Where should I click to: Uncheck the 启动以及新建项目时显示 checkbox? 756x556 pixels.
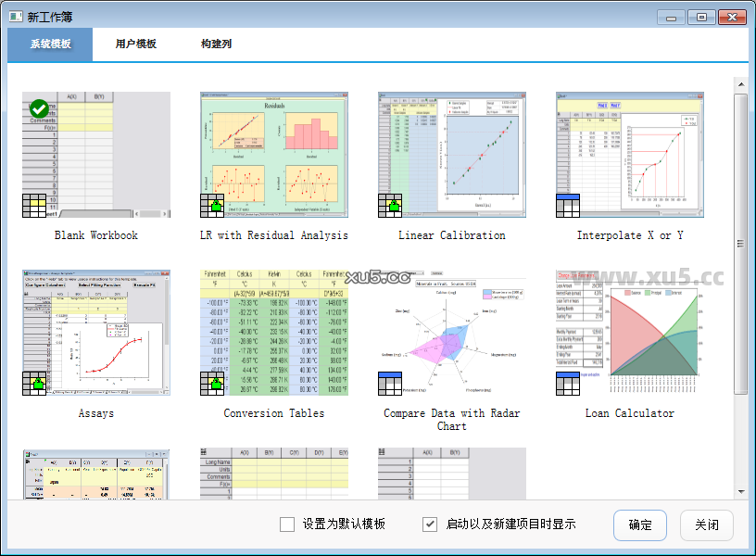430,524
